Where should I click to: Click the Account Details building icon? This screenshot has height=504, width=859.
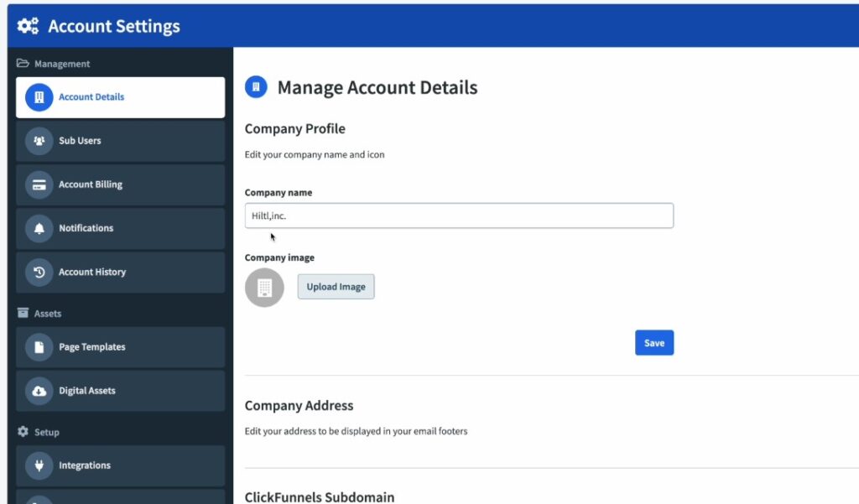pos(39,97)
